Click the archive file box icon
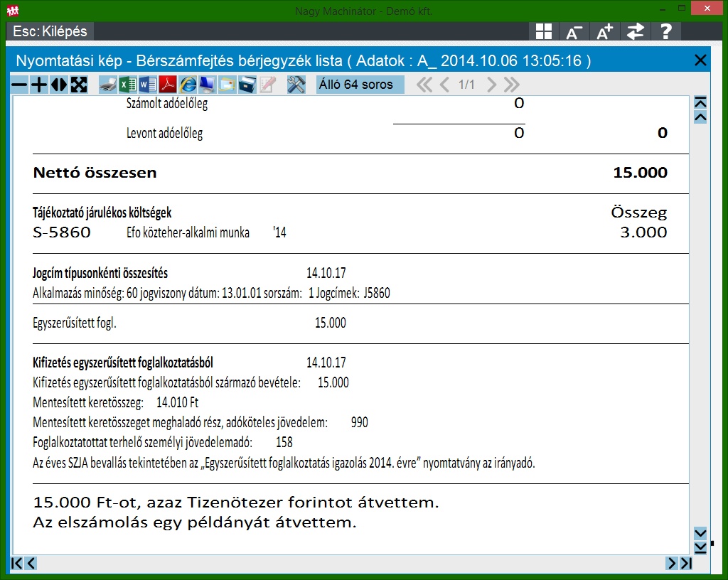 pos(247,85)
